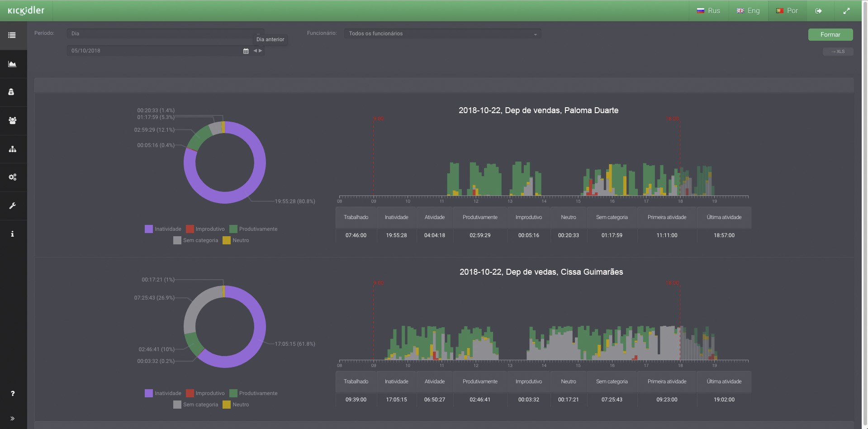Open the calendar date picker icon
This screenshot has height=429, width=868.
pos(246,51)
